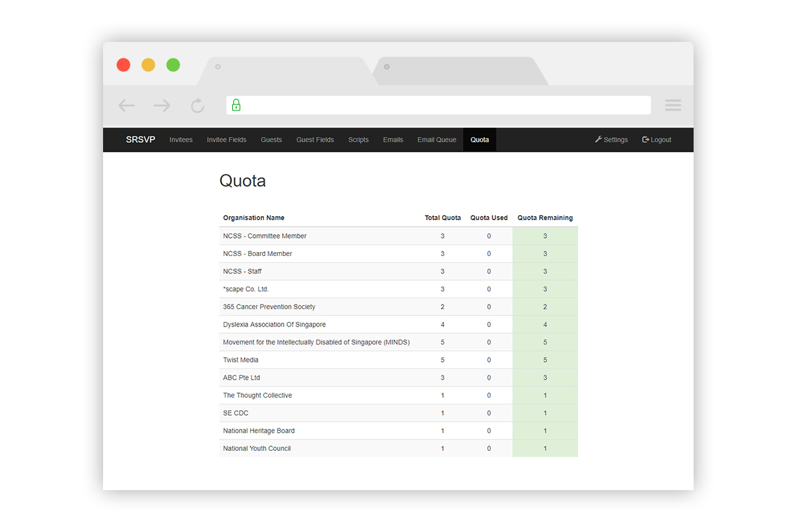
Task: Click Total Quota for MINDS row
Action: (443, 342)
